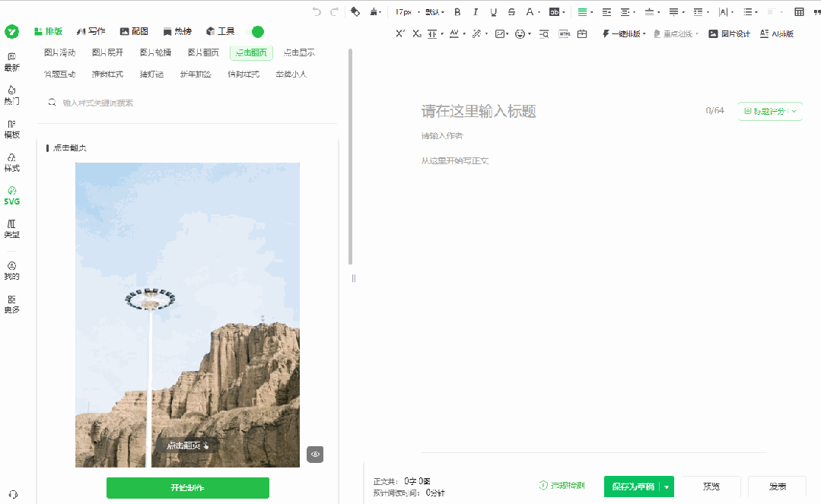821x504 pixels.
Task: Apply superscript formatting
Action: [400, 33]
